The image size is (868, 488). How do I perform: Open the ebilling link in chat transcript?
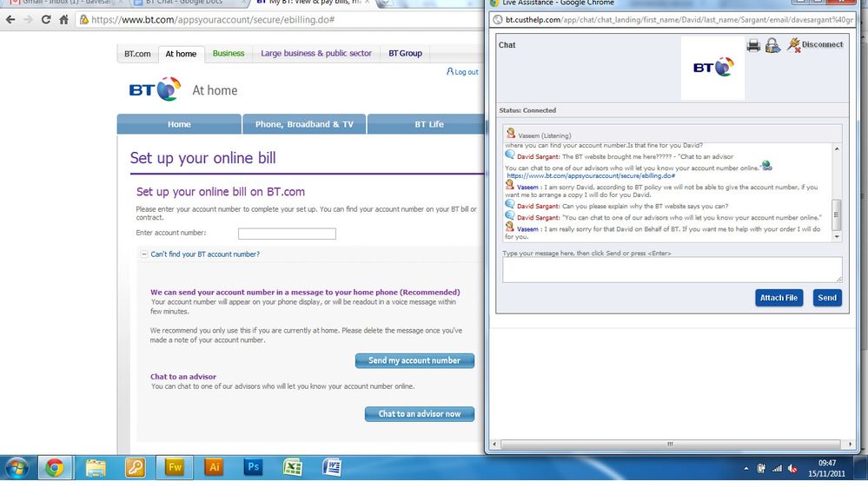coord(591,176)
